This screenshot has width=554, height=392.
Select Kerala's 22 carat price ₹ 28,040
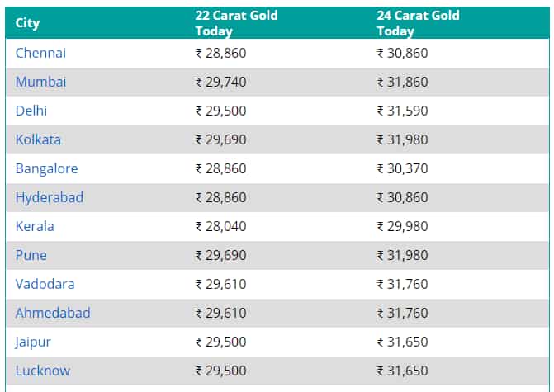coord(220,226)
